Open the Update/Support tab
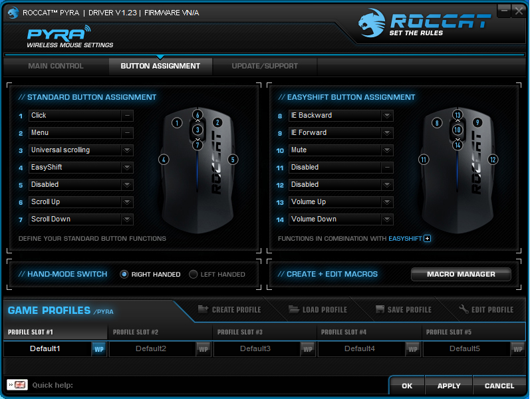Screen dimensions: 532x399 pos(265,66)
